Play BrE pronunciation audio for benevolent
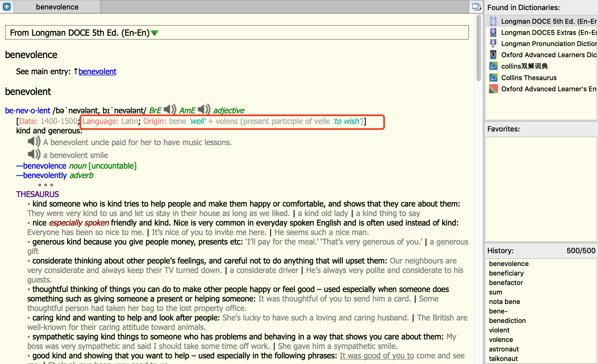The image size is (598, 364). tap(170, 109)
